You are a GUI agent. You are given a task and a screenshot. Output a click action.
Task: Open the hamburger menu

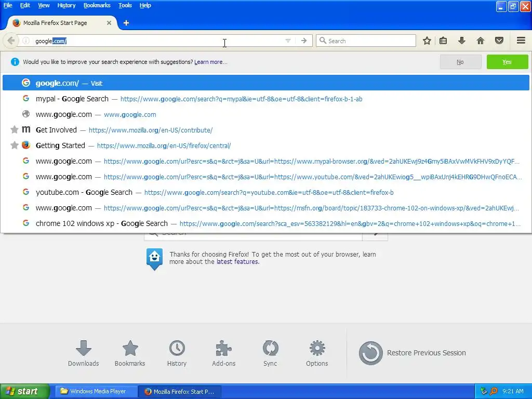coord(521,41)
